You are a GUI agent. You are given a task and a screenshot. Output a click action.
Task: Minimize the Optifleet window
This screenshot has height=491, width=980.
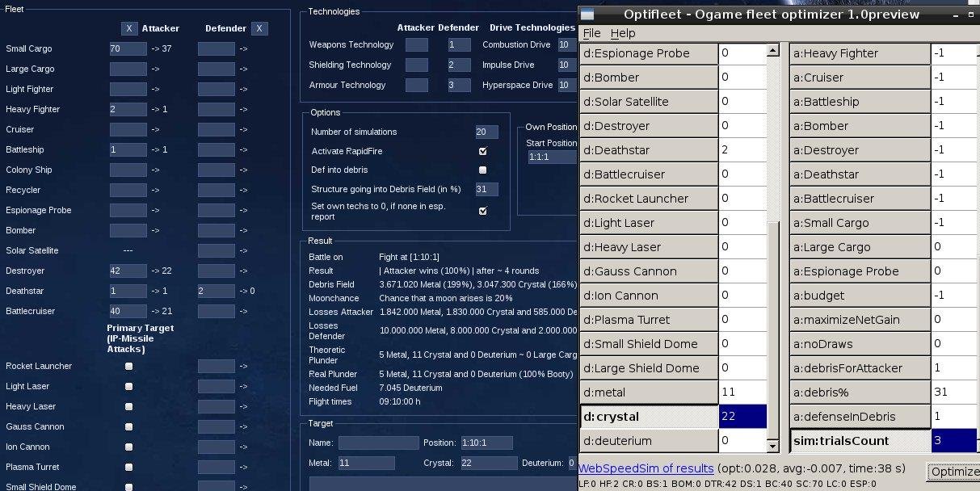pos(954,14)
